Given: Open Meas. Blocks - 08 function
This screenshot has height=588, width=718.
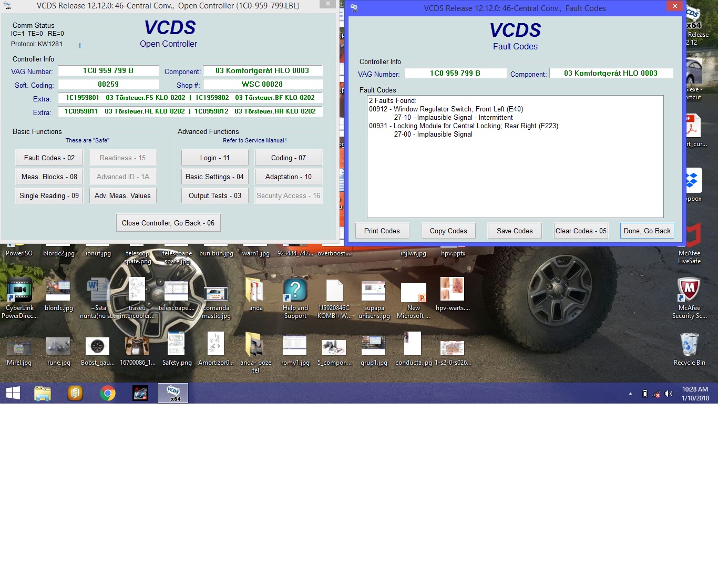Looking at the screenshot, I should point(49,177).
